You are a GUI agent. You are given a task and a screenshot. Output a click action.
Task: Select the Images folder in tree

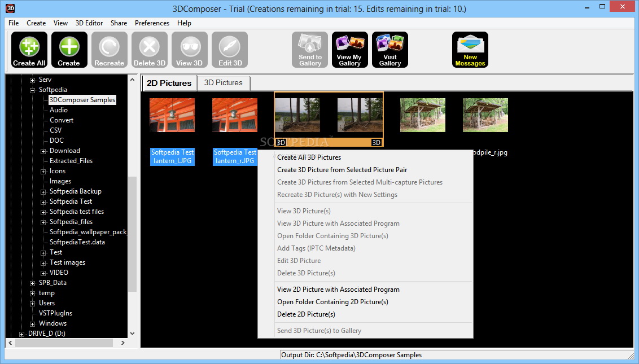(x=60, y=181)
